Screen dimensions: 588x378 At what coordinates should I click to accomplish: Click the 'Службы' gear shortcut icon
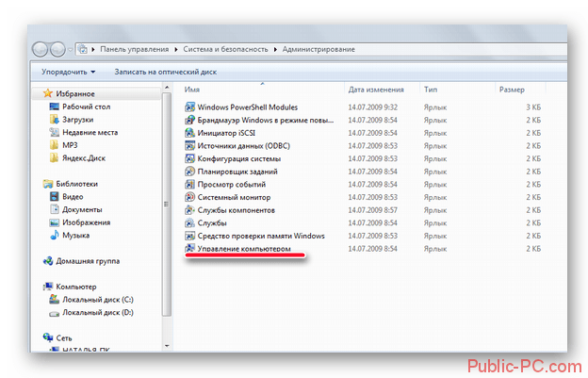(x=189, y=222)
